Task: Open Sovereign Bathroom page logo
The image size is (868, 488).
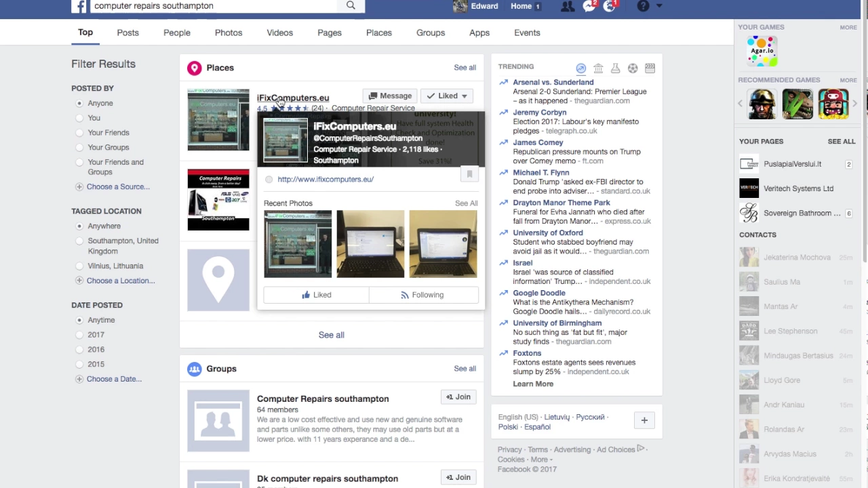Action: 749,213
